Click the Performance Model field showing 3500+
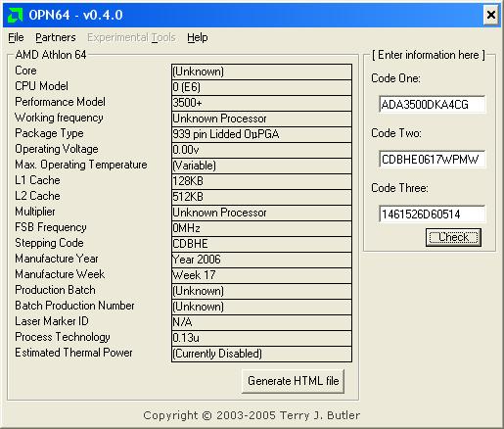The height and width of the screenshot is (429, 504). click(x=261, y=103)
